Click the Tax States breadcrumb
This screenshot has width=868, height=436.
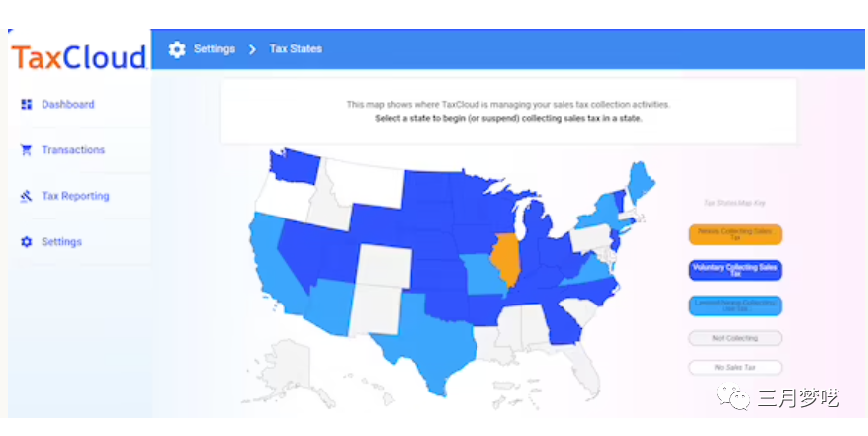pos(296,49)
